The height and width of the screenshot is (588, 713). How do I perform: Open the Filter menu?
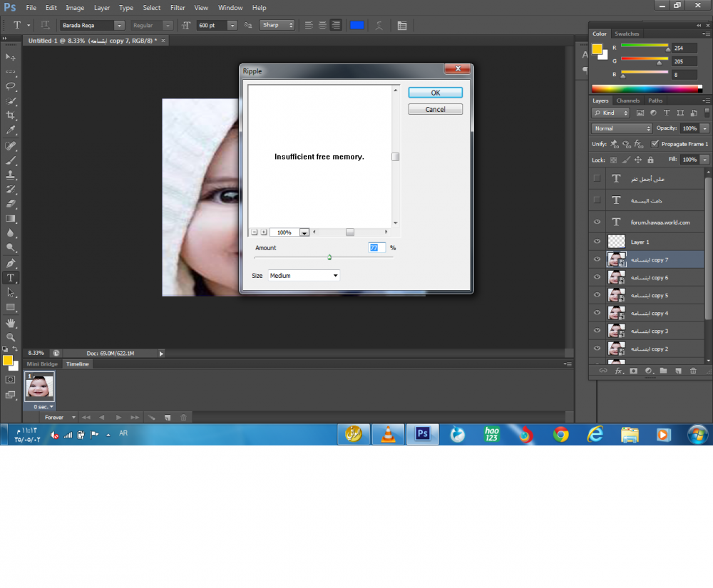178,8
